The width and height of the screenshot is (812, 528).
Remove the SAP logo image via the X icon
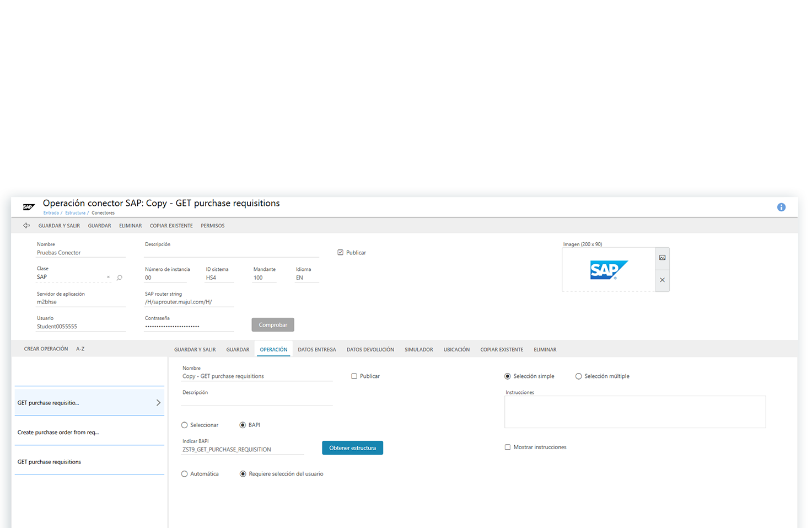point(662,280)
